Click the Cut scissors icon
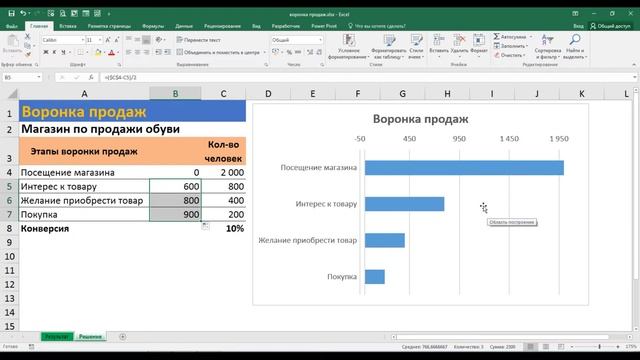This screenshot has height=360, width=640. tap(28, 37)
